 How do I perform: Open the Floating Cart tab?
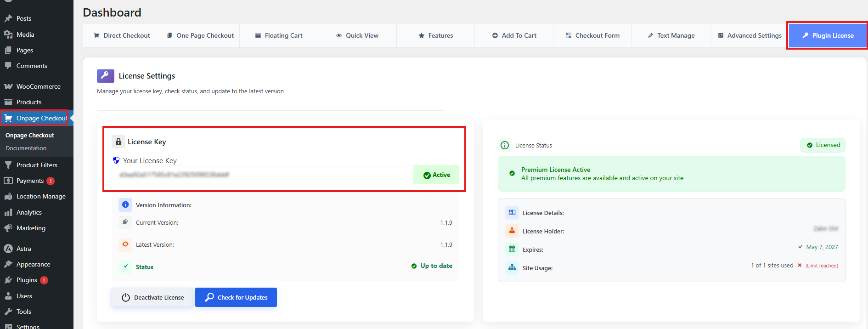[x=279, y=35]
